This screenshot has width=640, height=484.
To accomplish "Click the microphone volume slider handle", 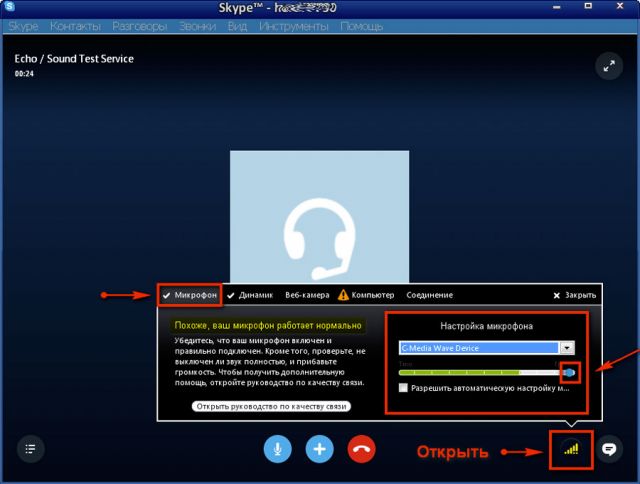I will click(x=569, y=372).
